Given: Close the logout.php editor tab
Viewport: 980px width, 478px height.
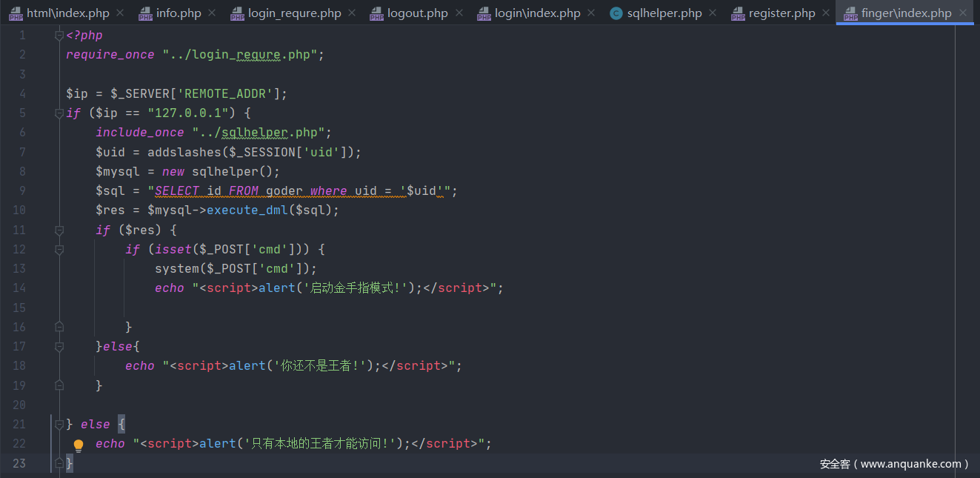Looking at the screenshot, I should (x=459, y=13).
